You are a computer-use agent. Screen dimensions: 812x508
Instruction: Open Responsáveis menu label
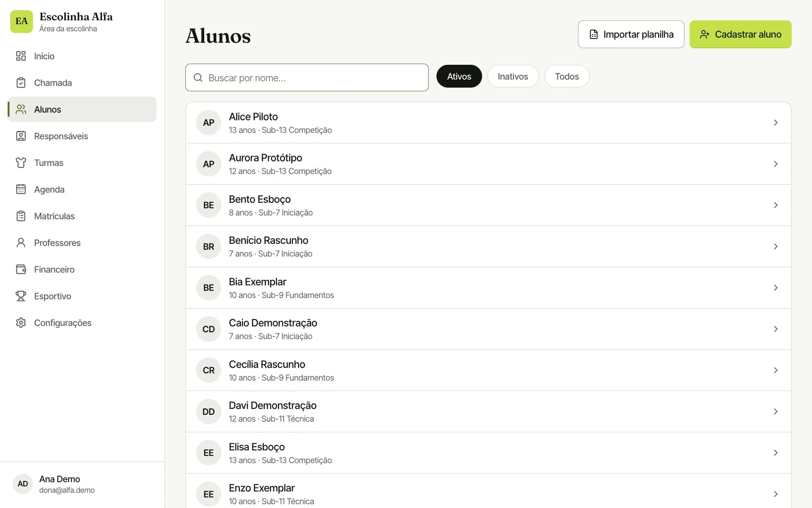61,136
